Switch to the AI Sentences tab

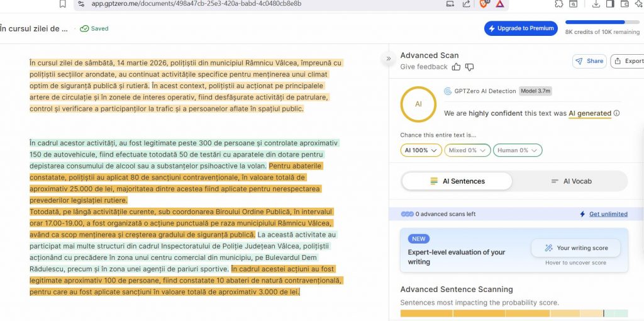point(457,181)
